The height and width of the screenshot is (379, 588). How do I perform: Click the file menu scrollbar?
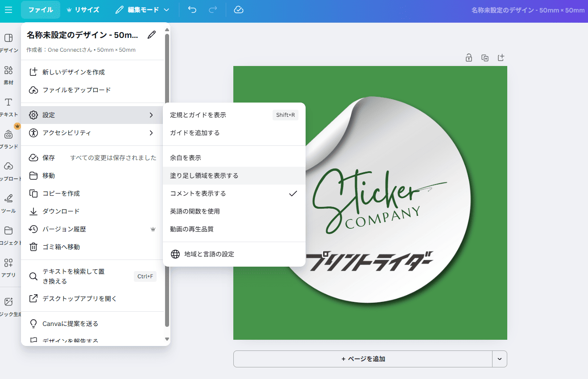(x=167, y=178)
